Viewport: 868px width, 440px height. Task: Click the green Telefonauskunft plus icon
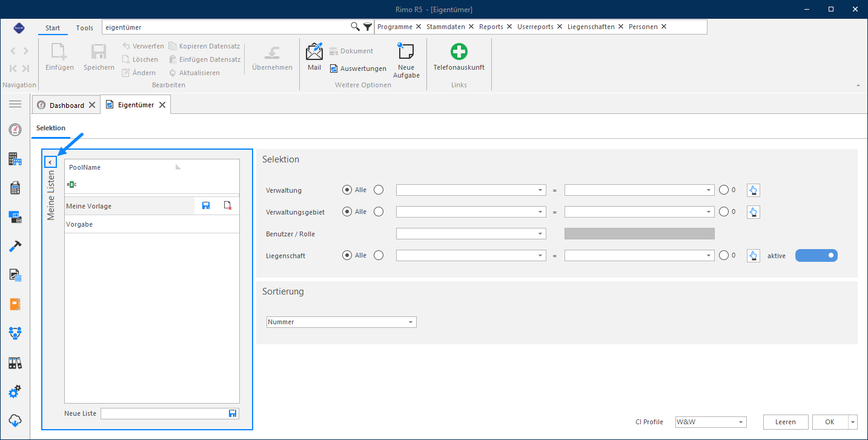[459, 52]
